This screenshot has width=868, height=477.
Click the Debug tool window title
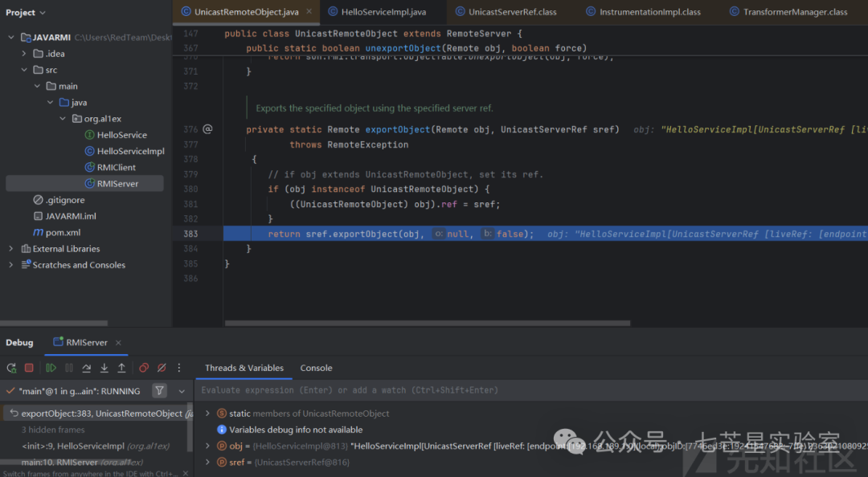pos(19,343)
